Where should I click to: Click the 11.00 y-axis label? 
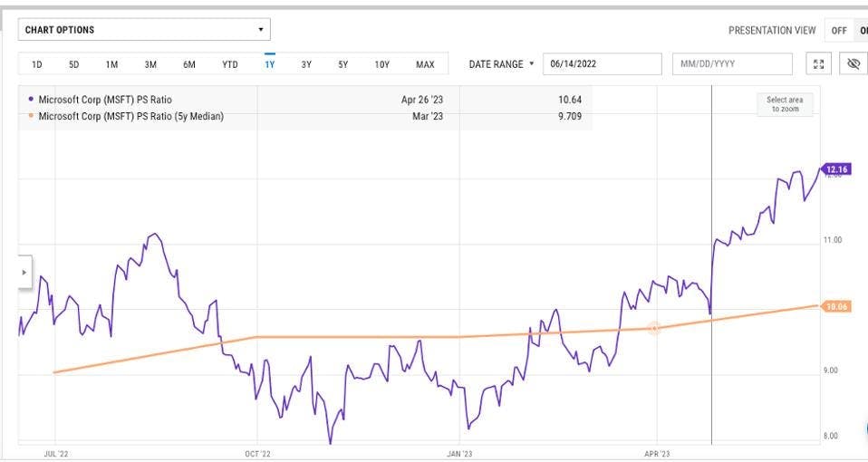(x=833, y=240)
